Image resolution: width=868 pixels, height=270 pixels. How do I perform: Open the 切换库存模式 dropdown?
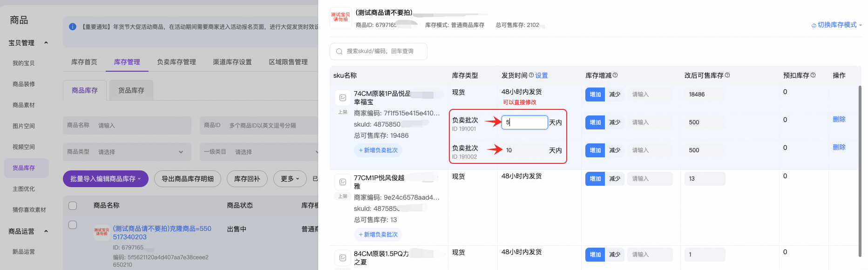[837, 25]
